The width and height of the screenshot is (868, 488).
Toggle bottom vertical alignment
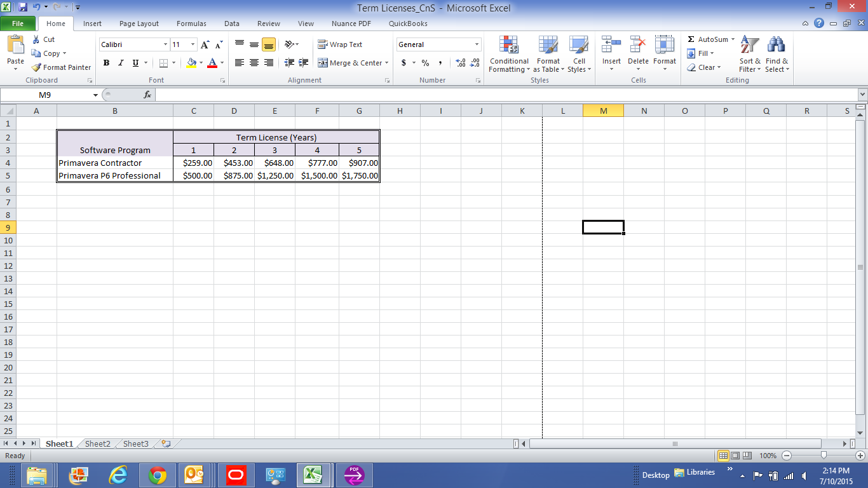point(269,44)
